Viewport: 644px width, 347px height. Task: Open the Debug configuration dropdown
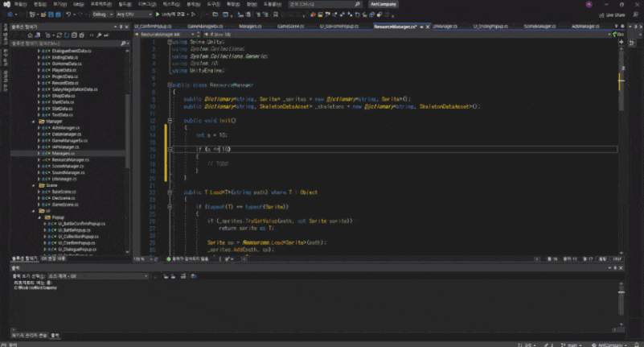pos(103,14)
